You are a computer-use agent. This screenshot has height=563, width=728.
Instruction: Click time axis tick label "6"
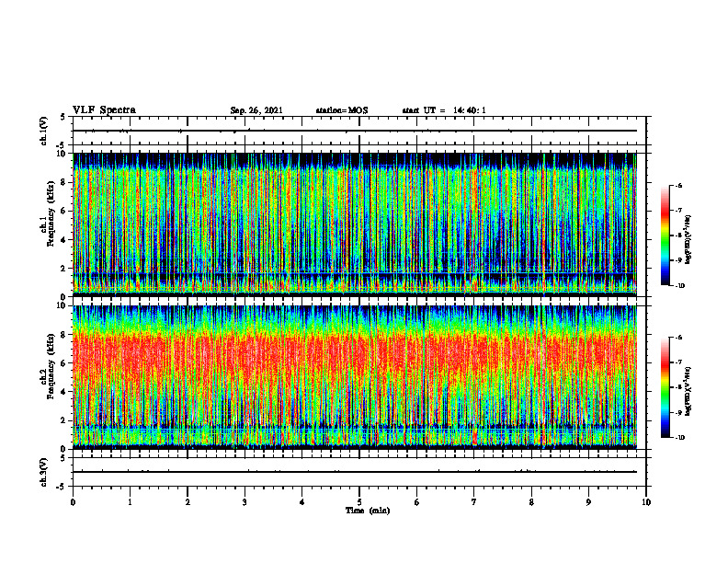pyautogui.click(x=417, y=502)
